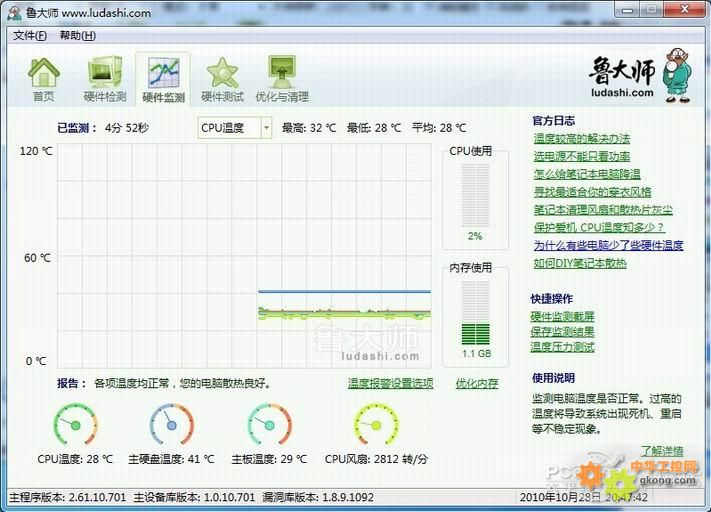
Task: Open the 文件(F) menu
Action: coord(29,35)
